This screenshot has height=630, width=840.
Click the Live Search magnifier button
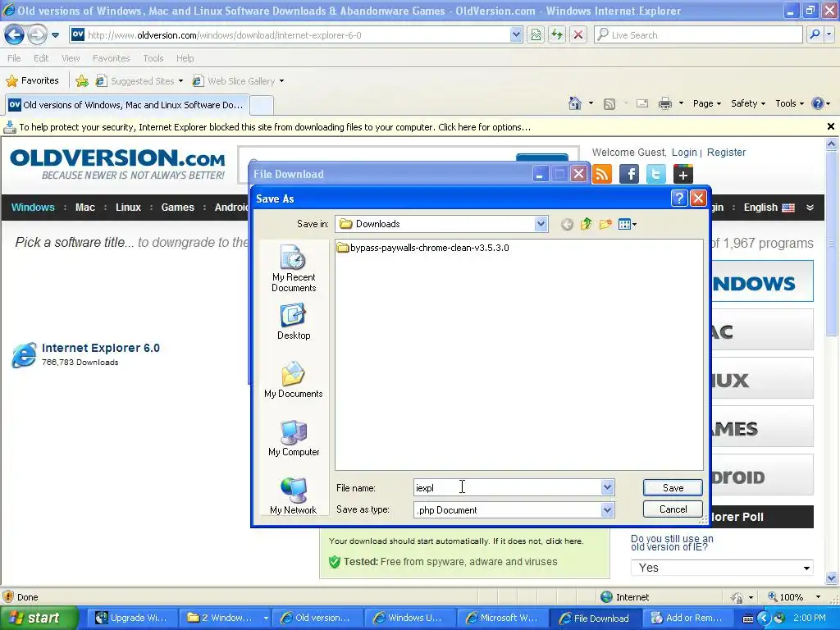click(x=815, y=34)
